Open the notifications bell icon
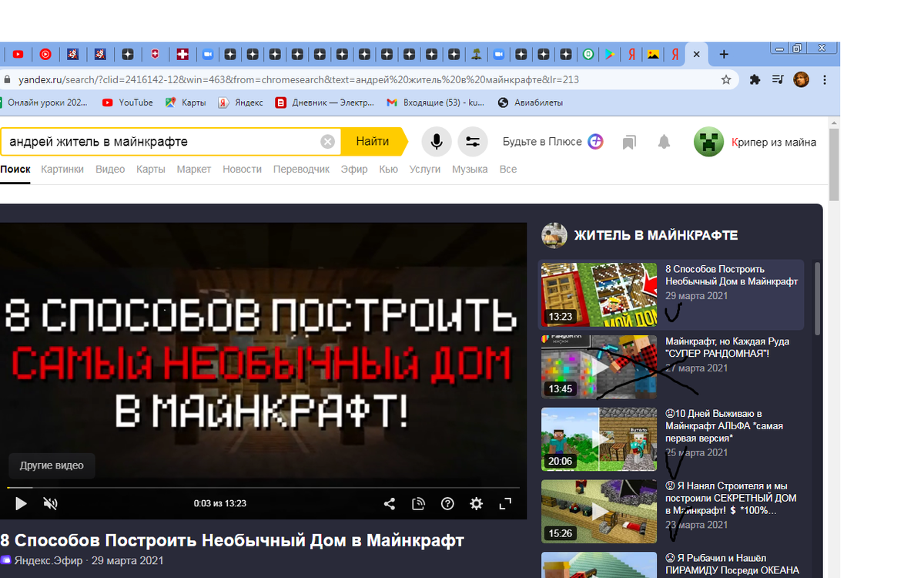The height and width of the screenshot is (578, 924). tap(664, 142)
